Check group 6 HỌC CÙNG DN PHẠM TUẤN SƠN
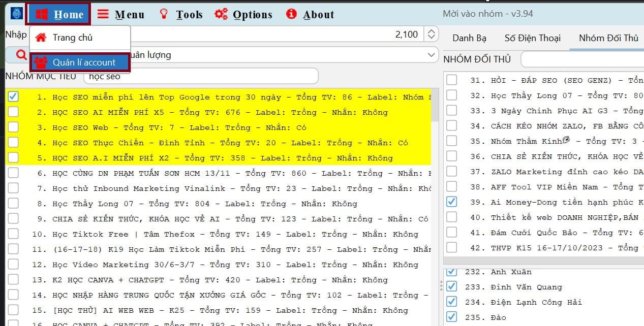The height and width of the screenshot is (326, 644). pyautogui.click(x=13, y=173)
